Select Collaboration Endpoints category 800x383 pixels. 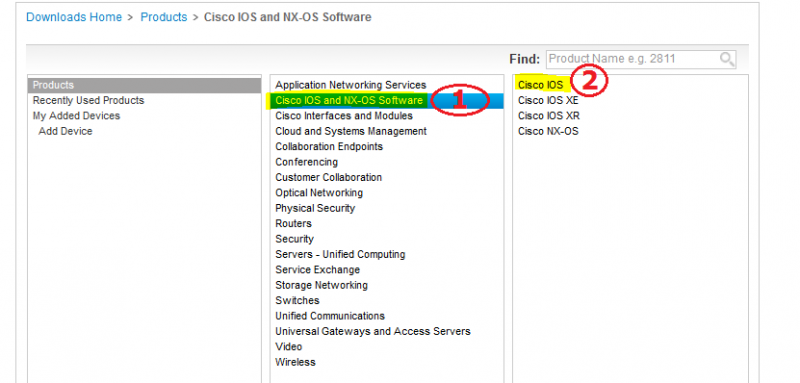(x=329, y=146)
